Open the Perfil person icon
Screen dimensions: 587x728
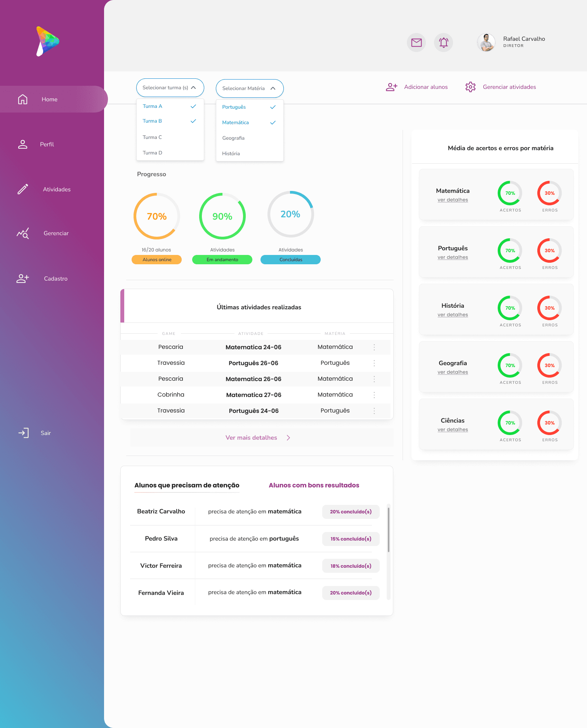(x=23, y=144)
